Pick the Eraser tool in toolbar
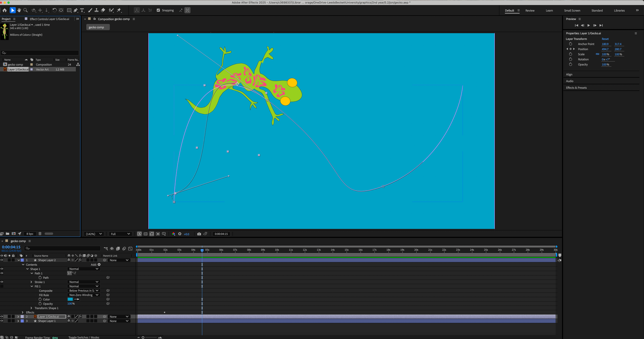 [x=103, y=10]
